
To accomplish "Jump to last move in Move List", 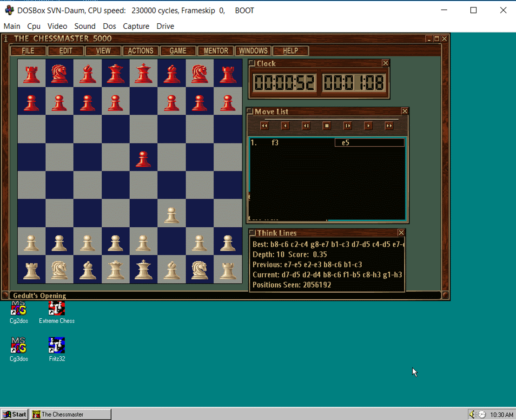I will click(389, 125).
